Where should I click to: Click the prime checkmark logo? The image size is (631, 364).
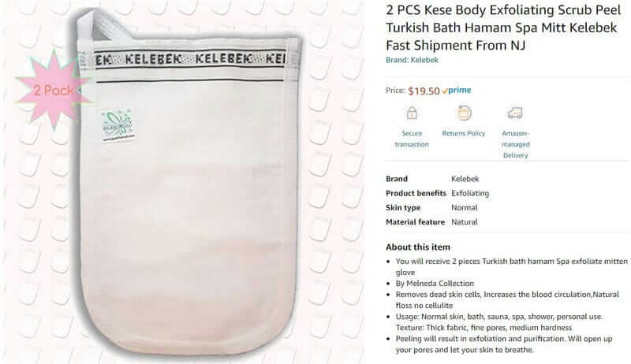click(x=457, y=91)
